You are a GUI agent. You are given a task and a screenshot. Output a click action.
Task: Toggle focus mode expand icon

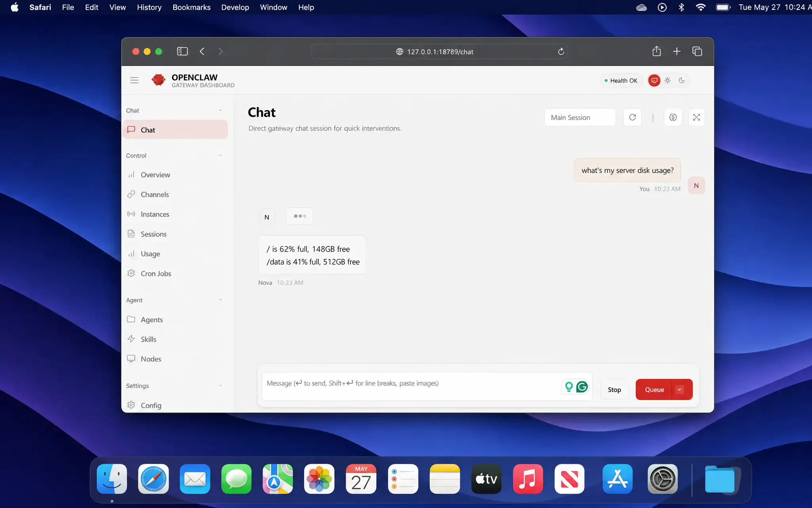click(x=697, y=117)
